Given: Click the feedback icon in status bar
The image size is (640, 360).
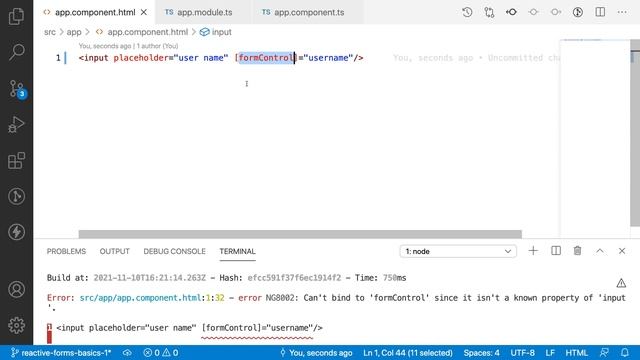Looking at the screenshot, I should coord(604,353).
